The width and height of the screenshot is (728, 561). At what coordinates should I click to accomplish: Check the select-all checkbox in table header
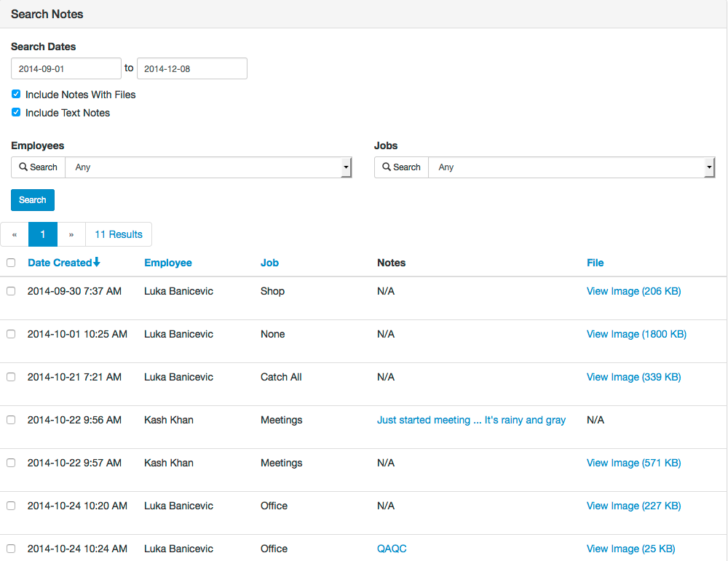[11, 262]
